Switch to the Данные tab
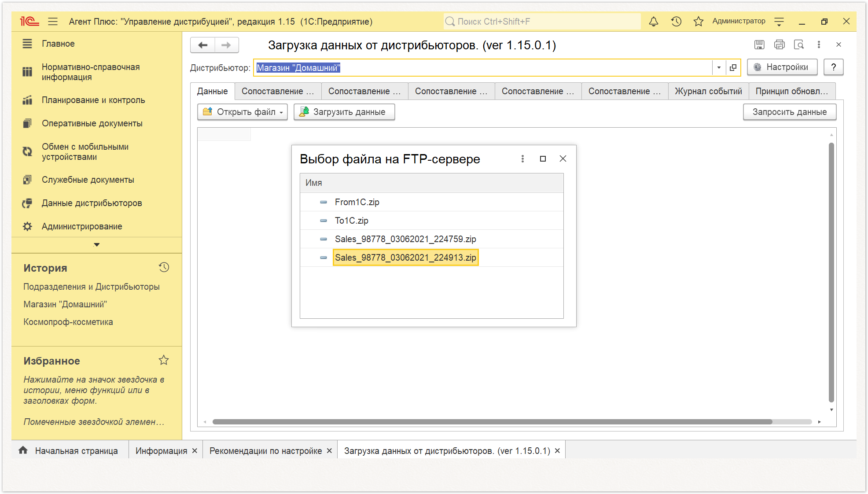 [x=212, y=91]
